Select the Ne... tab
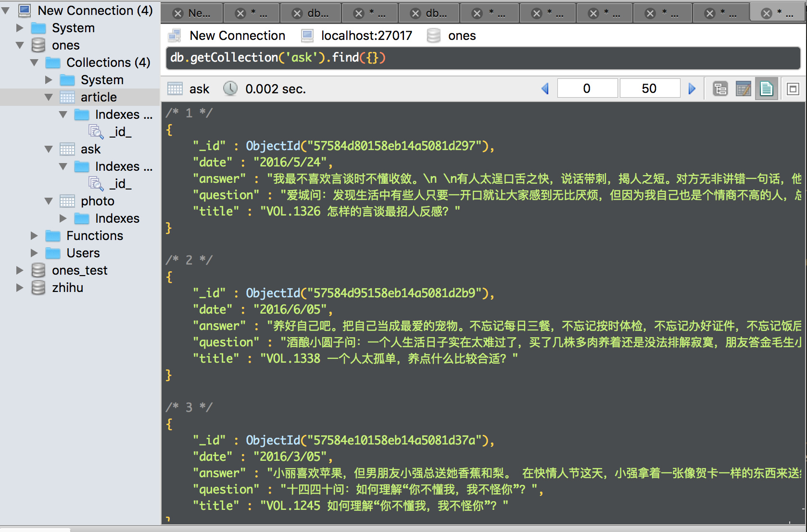Screen dimensions: 807x532 click(192, 13)
